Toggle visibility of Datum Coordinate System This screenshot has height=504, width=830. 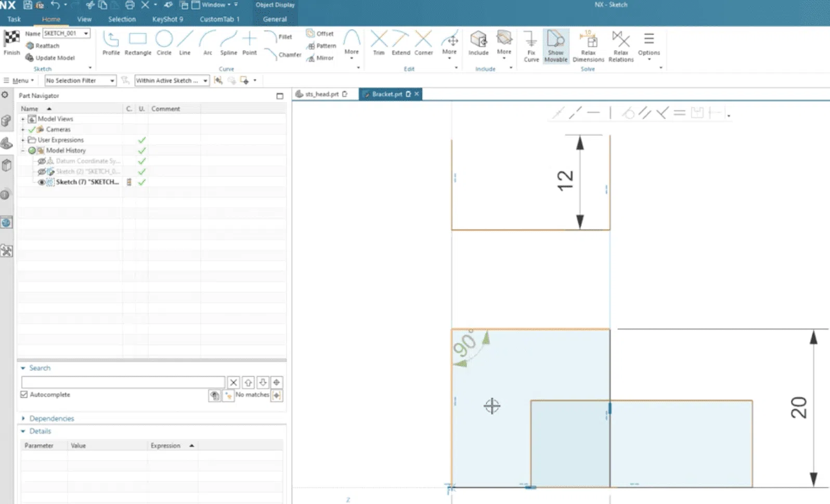[42, 161]
